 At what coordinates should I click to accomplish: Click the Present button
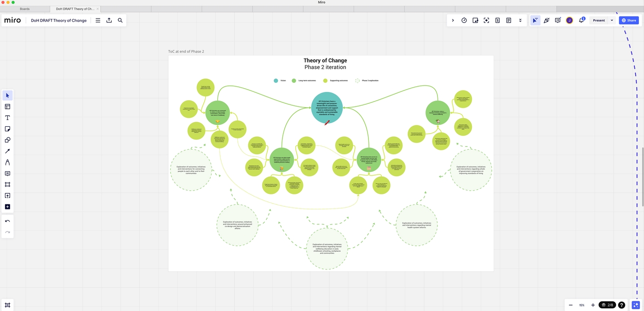[598, 20]
